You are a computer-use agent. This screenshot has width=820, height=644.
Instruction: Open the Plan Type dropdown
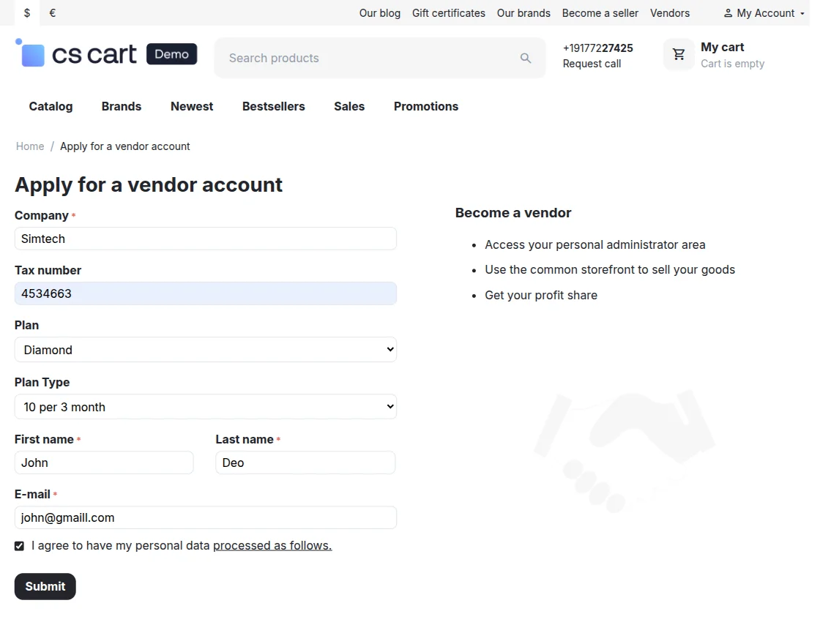(x=206, y=407)
